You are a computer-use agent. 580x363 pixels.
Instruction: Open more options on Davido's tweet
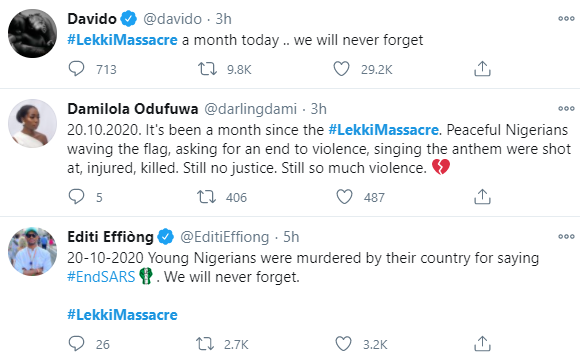coord(566,19)
